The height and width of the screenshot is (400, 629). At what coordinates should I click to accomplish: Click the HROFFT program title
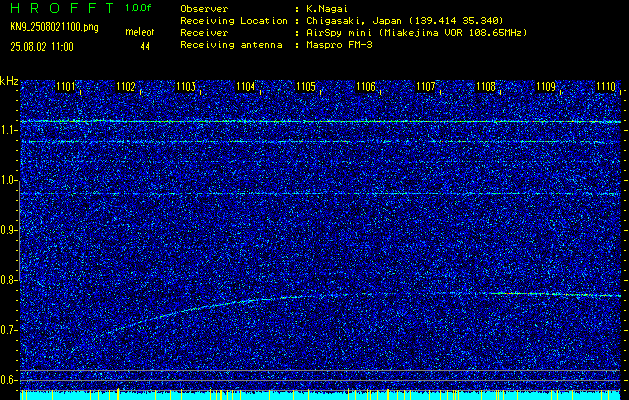pos(62,8)
